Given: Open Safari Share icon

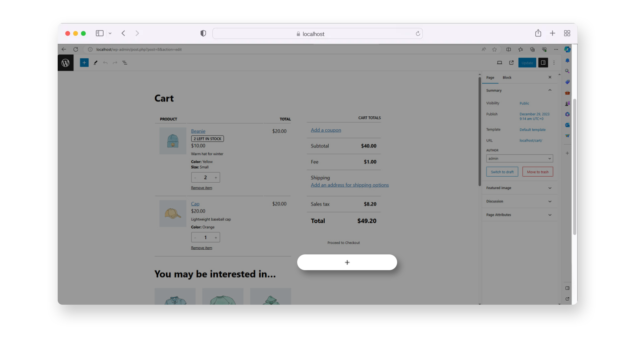Looking at the screenshot, I should (538, 33).
